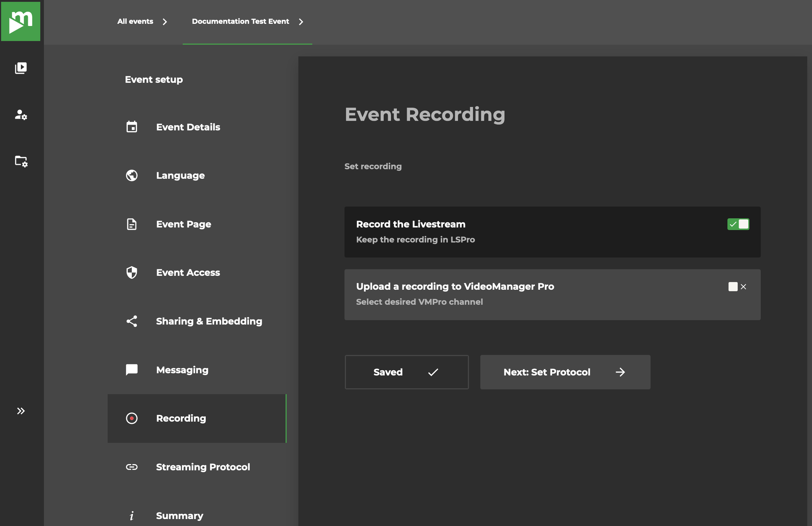Expand Documentation Test Event breadcrumb
This screenshot has width=812, height=526.
point(301,21)
